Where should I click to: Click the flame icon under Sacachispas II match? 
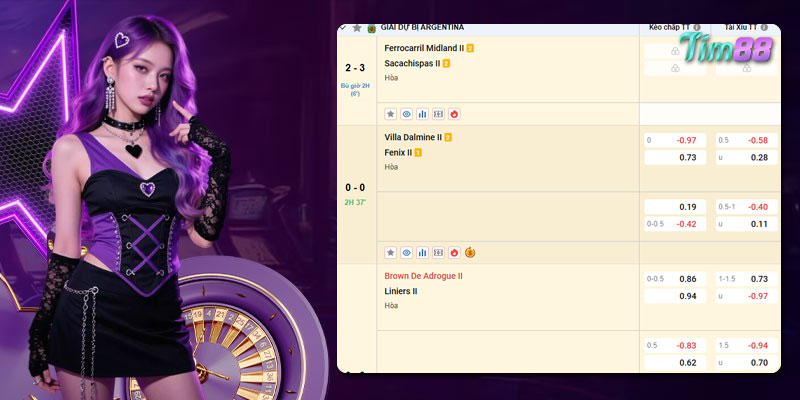coord(454,114)
